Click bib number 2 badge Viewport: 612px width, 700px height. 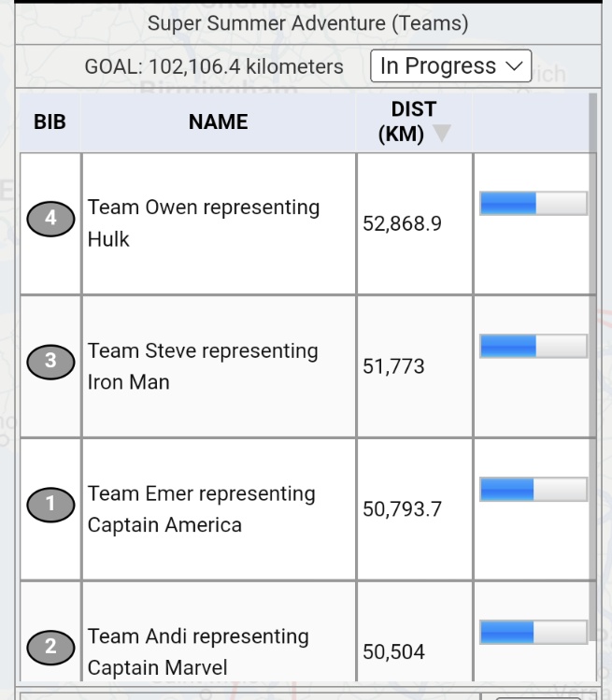click(50, 646)
